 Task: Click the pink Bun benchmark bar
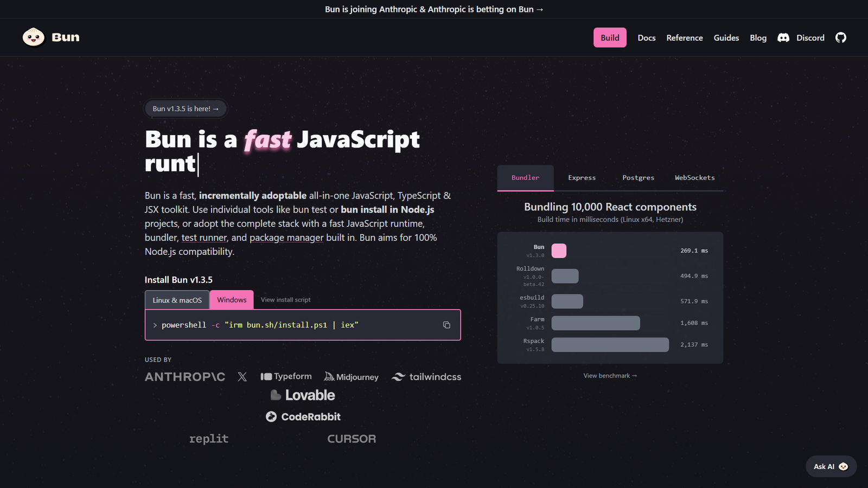click(559, 251)
